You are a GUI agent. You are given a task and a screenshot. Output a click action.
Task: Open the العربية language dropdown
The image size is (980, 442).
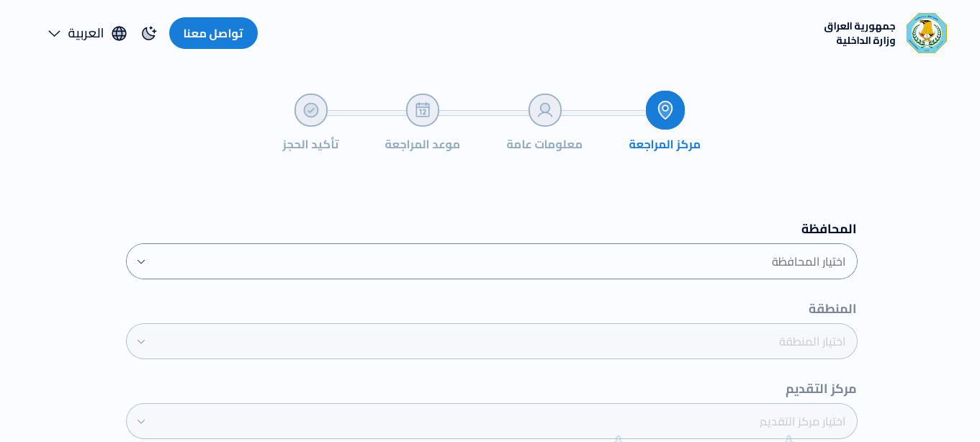click(x=86, y=33)
